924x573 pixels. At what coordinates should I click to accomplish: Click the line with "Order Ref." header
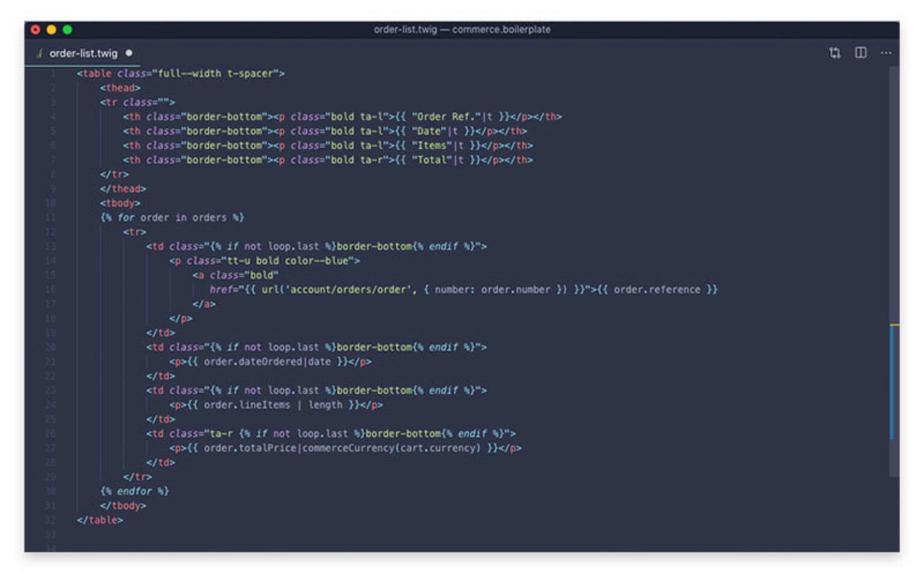[x=342, y=117]
